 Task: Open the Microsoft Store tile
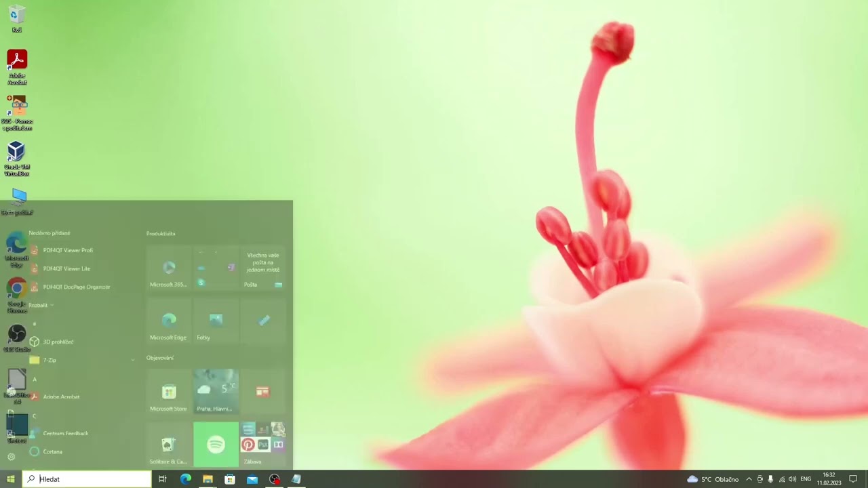tap(169, 392)
